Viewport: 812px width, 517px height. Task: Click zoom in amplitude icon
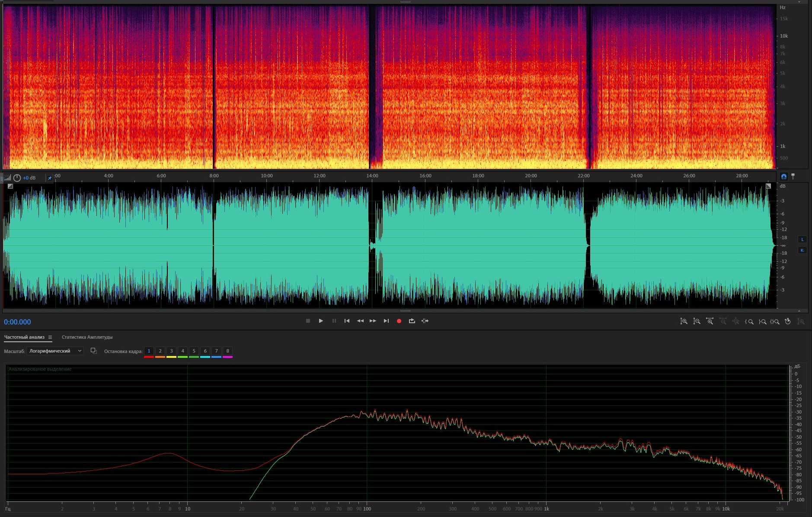pyautogui.click(x=684, y=321)
